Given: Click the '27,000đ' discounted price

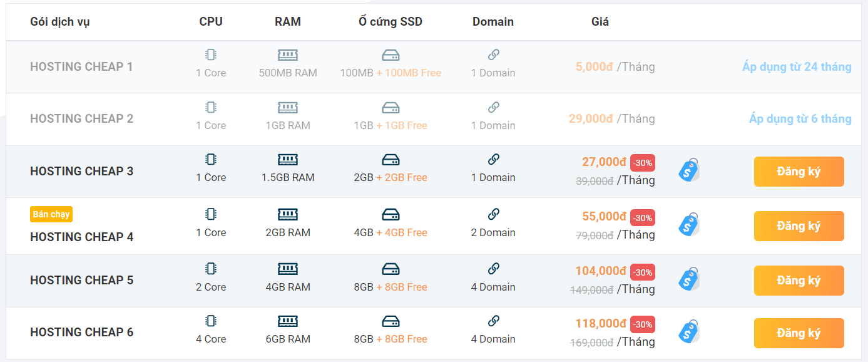Looking at the screenshot, I should tap(604, 162).
